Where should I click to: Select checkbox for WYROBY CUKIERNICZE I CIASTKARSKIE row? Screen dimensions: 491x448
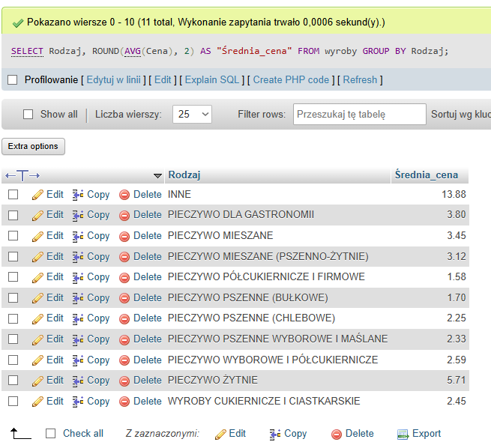(x=13, y=402)
